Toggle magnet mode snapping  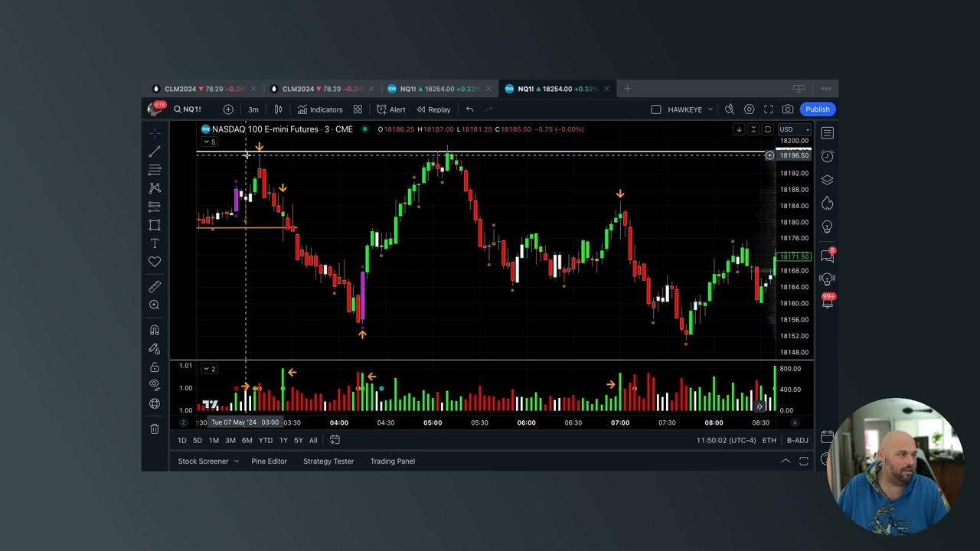(x=155, y=331)
